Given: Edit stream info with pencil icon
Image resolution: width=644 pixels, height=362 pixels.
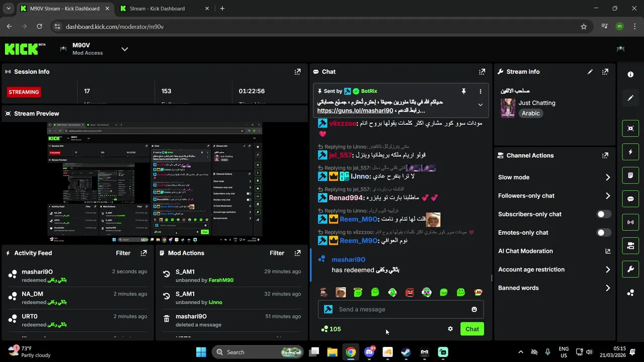Looking at the screenshot, I should 590,72.
